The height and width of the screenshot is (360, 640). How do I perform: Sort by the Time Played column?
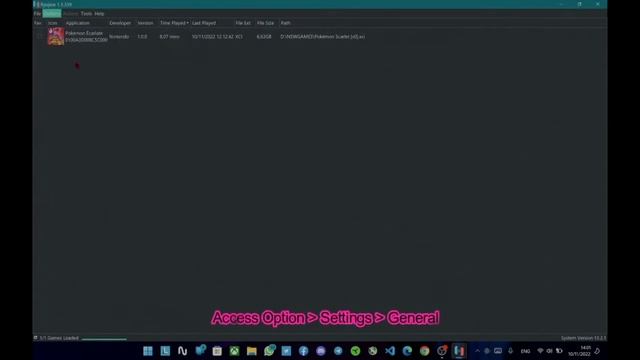174,23
